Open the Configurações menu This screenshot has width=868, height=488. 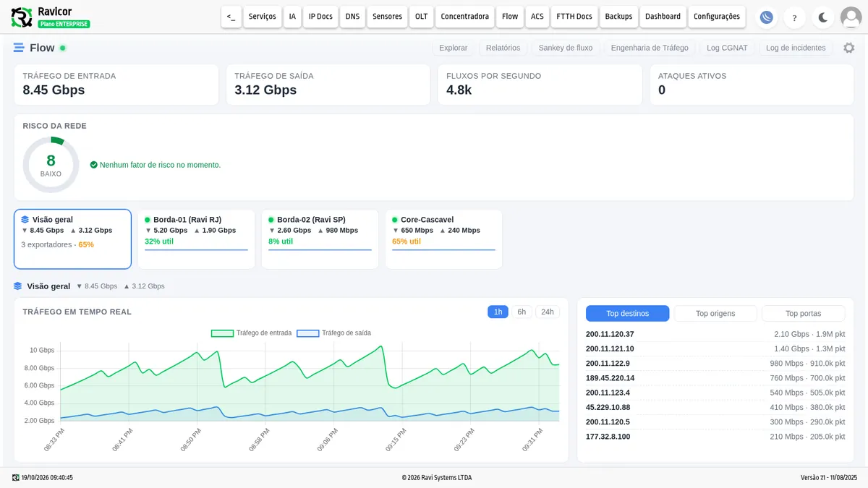(717, 17)
